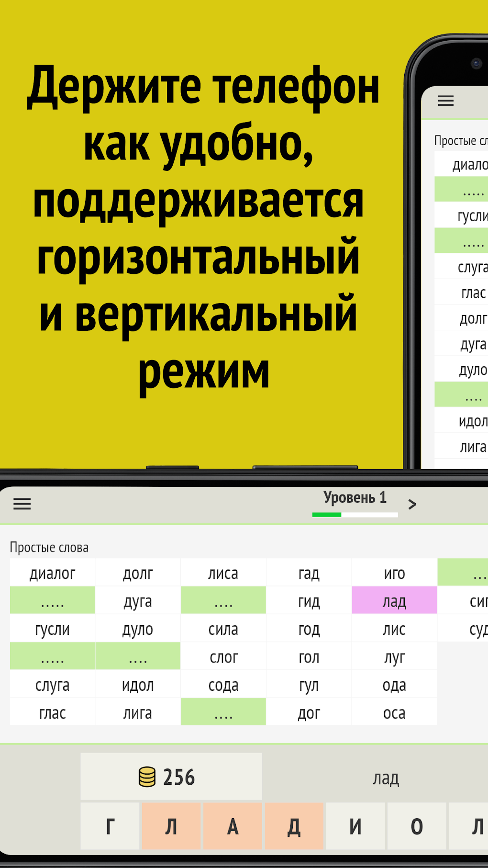Tap the 256 coin balance number
The width and height of the screenshot is (488, 868).
[179, 777]
